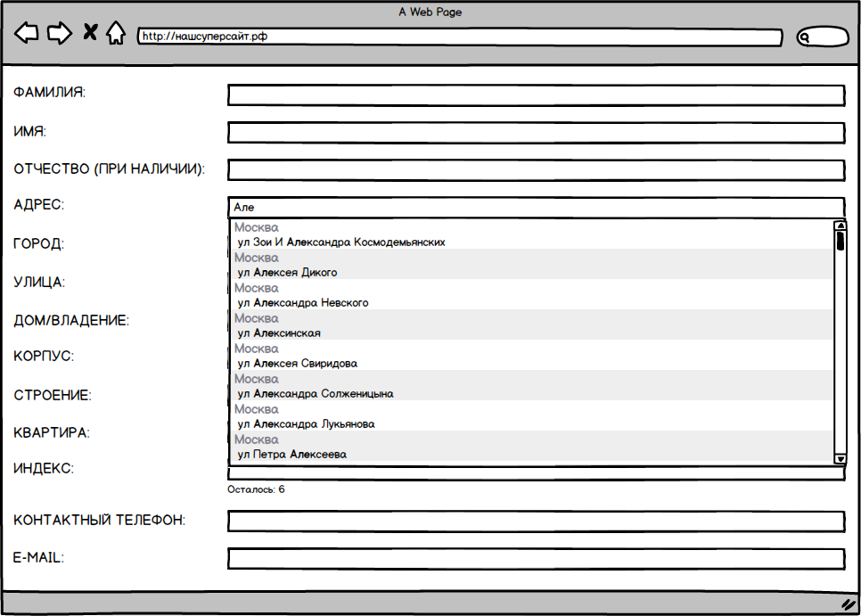Select suggestion 'ул Алексинская'

click(x=531, y=325)
